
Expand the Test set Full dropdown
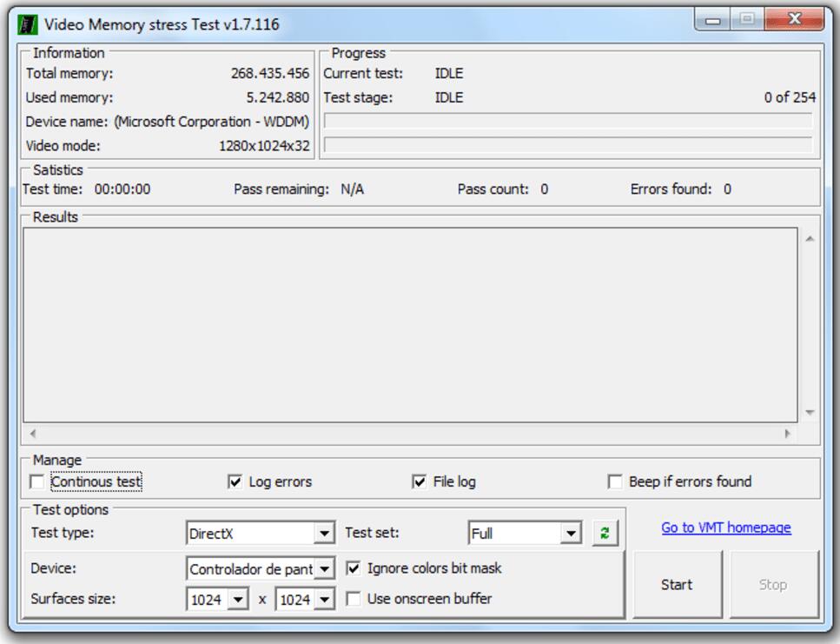571,534
